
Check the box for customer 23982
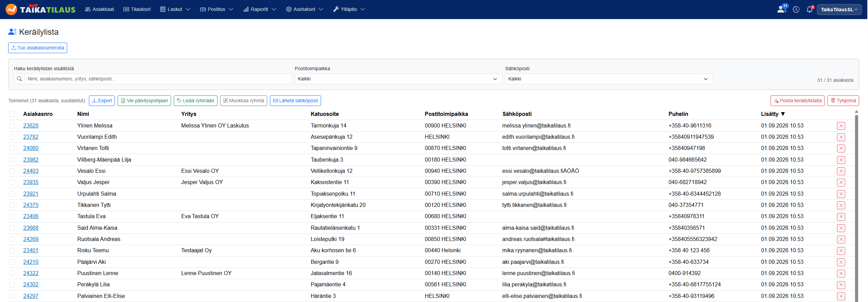pos(12,160)
